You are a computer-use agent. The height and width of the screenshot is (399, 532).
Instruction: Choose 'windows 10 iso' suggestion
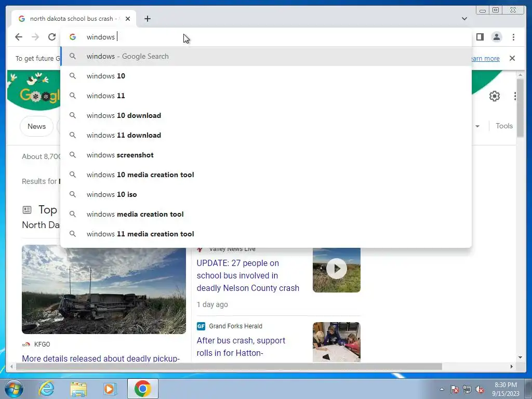point(266,194)
